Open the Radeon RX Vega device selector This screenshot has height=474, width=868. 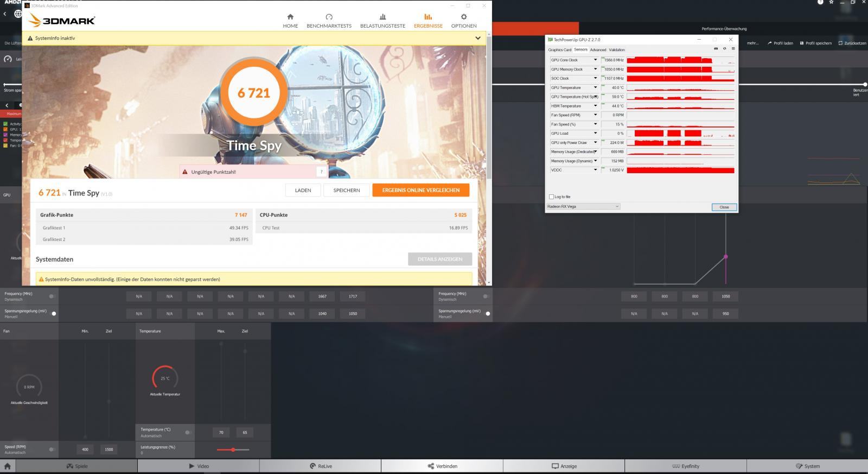[583, 206]
